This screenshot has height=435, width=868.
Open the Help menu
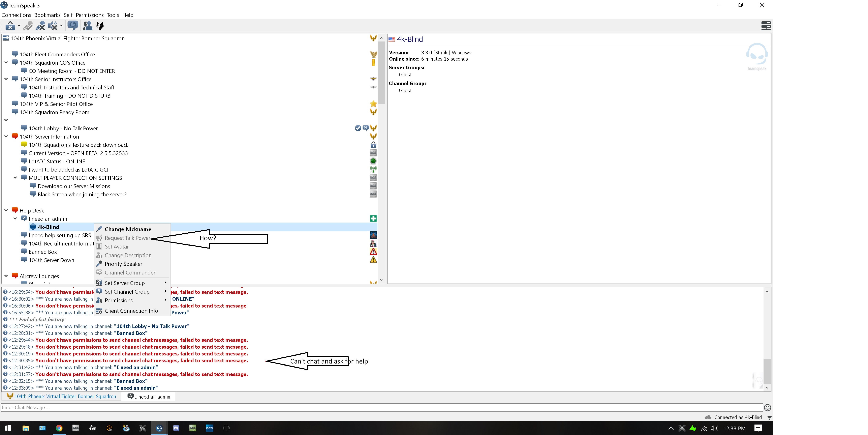(128, 15)
